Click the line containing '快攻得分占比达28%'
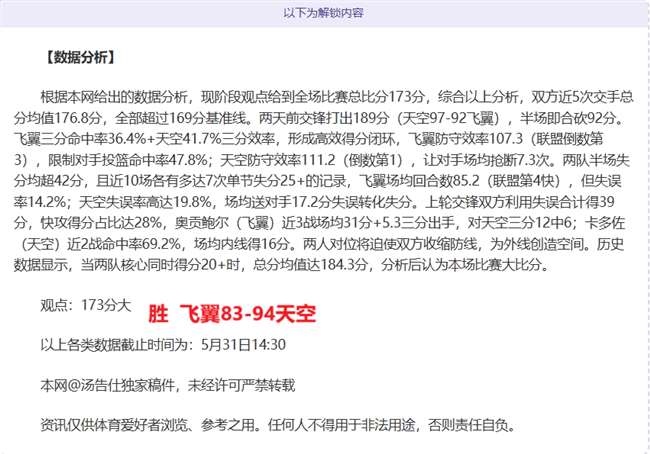The width and height of the screenshot is (650, 454). point(319,223)
